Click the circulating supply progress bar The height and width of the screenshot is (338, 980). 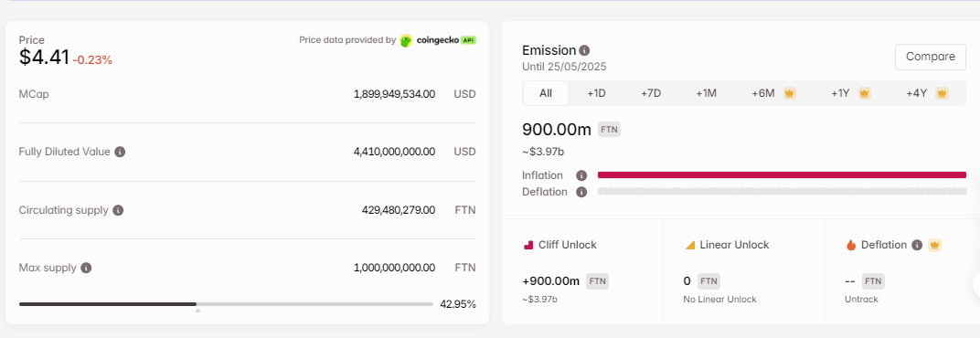pyautogui.click(x=226, y=304)
